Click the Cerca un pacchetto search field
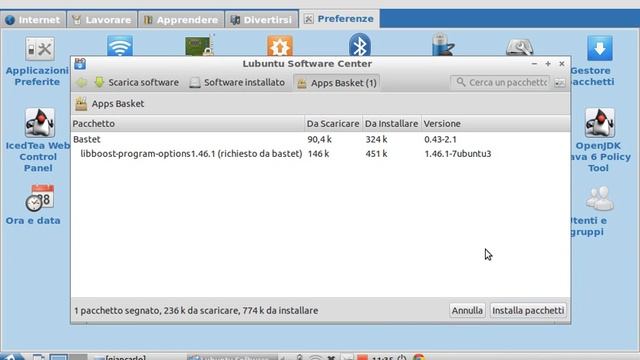The width and height of the screenshot is (640, 360). click(500, 82)
